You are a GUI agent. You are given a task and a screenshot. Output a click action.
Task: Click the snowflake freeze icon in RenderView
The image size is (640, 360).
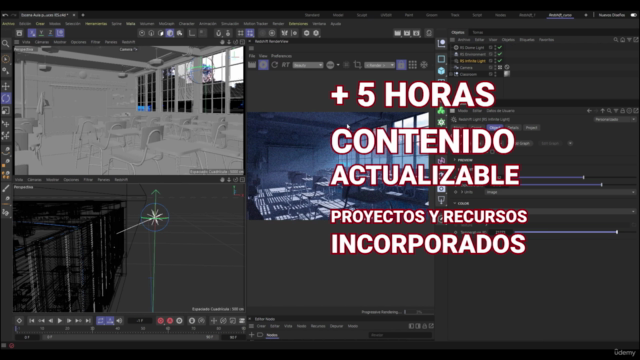pos(424,65)
